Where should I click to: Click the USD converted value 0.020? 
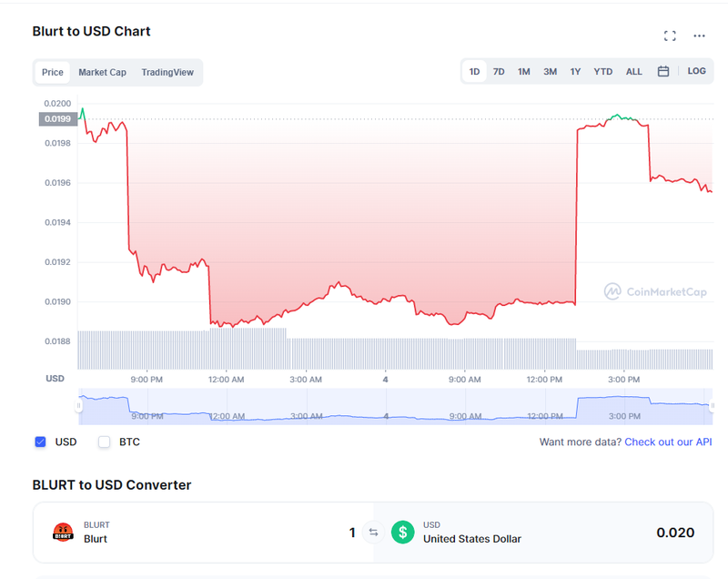675,533
